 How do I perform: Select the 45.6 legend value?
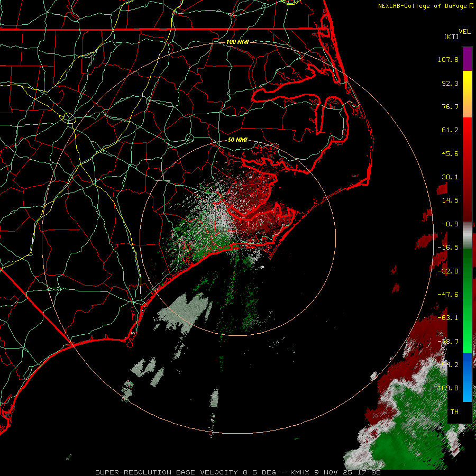[x=450, y=153]
